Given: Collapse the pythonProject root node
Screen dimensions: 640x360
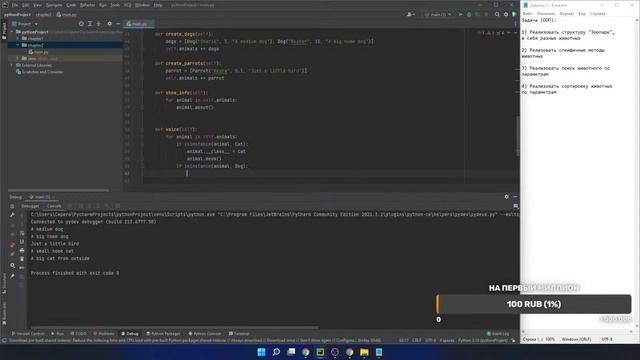Looking at the screenshot, I should [x=12, y=31].
